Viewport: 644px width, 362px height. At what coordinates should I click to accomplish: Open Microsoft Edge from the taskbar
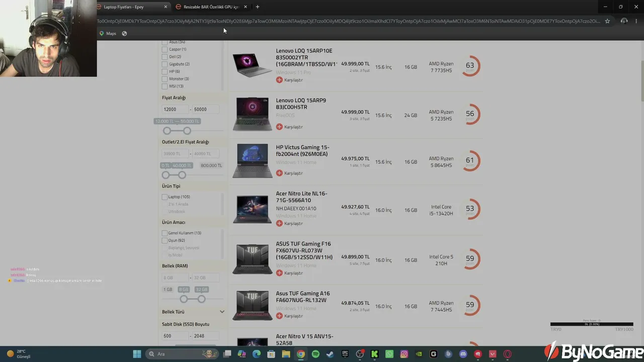(x=257, y=354)
